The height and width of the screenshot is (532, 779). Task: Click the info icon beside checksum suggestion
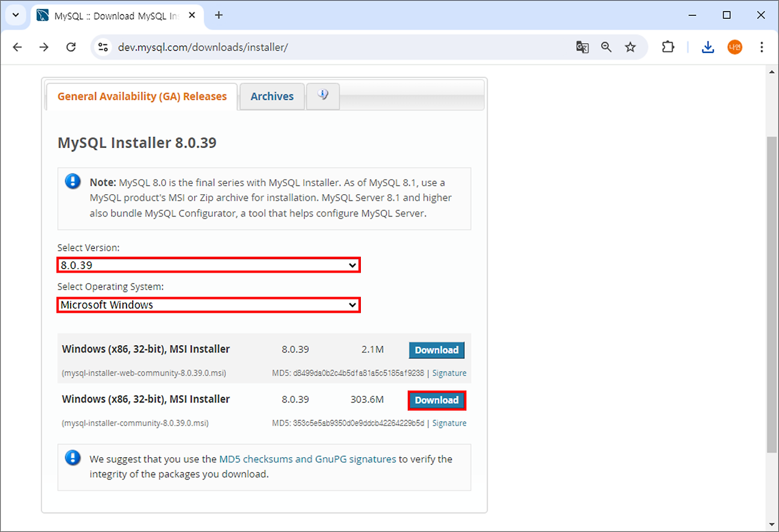pos(73,458)
